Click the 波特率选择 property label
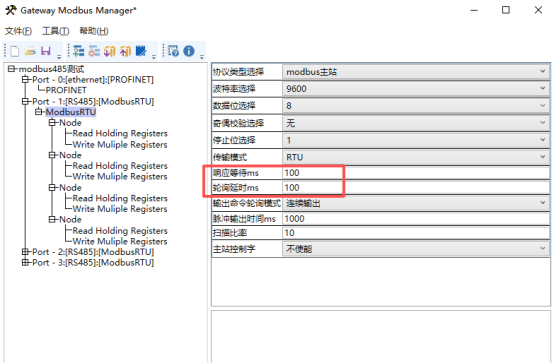 click(234, 89)
